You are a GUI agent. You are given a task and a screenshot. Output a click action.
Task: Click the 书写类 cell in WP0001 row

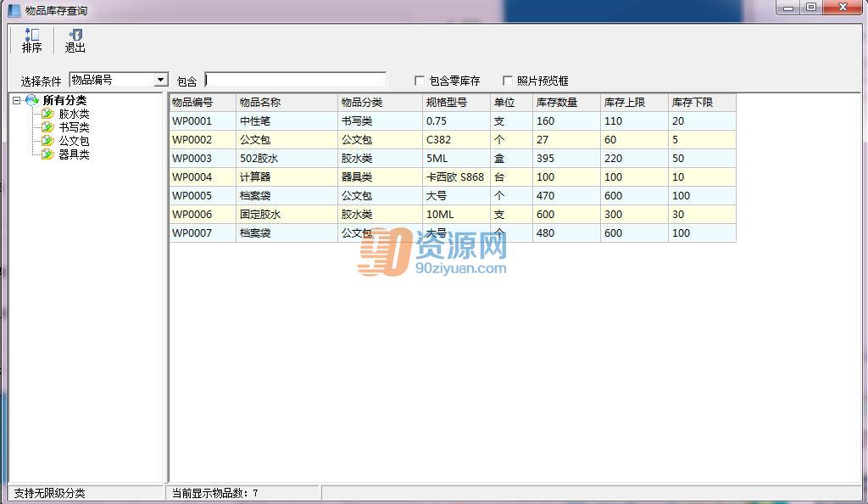pyautogui.click(x=380, y=120)
